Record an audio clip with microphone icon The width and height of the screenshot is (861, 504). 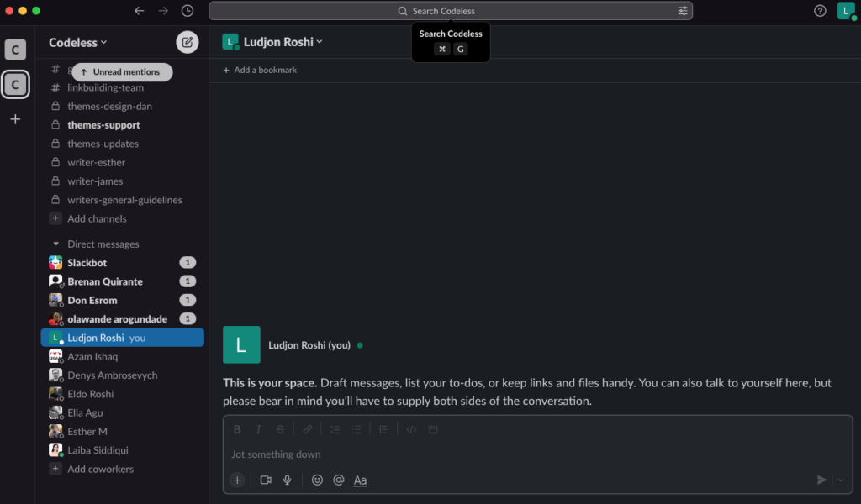tap(288, 480)
